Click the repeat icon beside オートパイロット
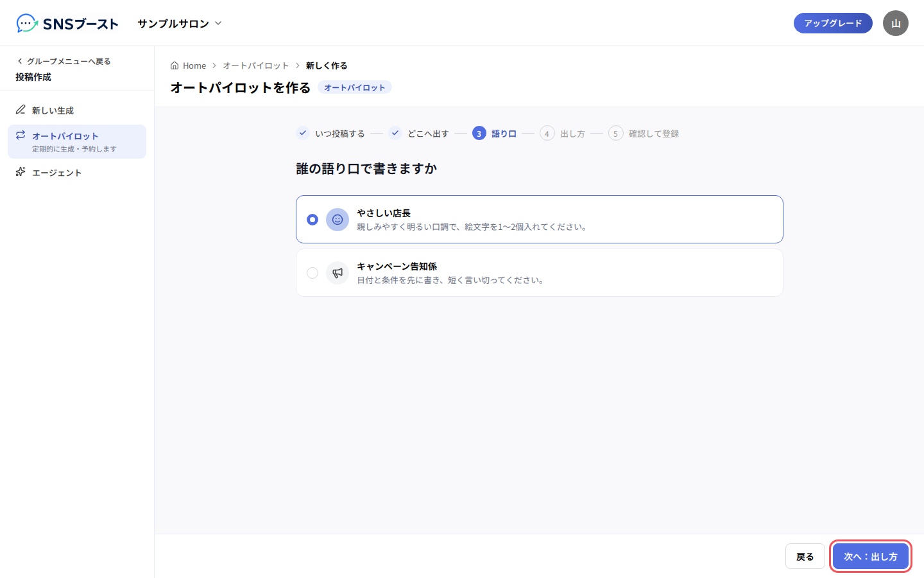 [21, 135]
